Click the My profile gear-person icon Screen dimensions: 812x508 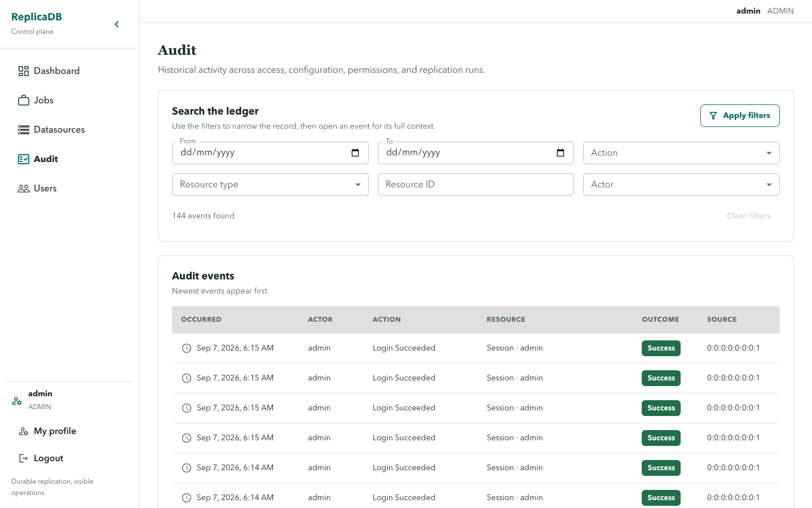tap(24, 431)
